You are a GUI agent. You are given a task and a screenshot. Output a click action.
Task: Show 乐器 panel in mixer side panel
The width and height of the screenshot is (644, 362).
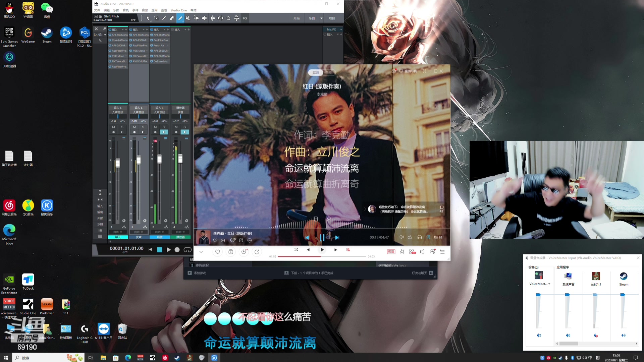[x=100, y=224]
